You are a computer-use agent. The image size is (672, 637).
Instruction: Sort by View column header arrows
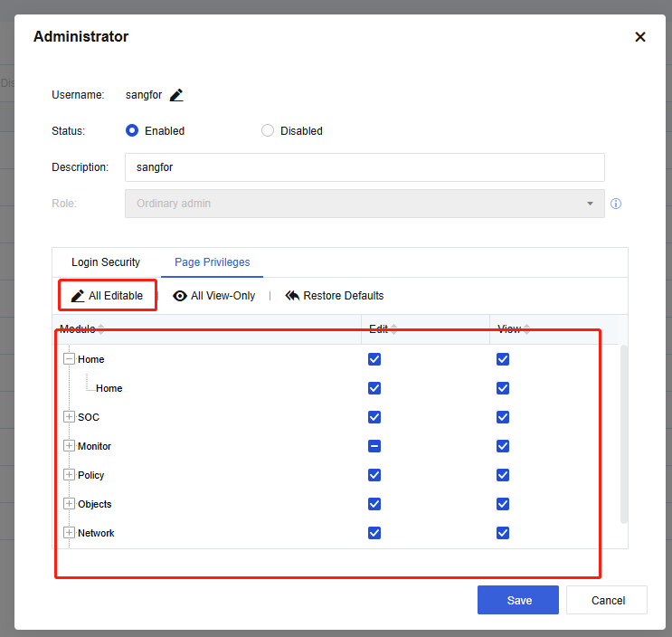pyautogui.click(x=526, y=329)
